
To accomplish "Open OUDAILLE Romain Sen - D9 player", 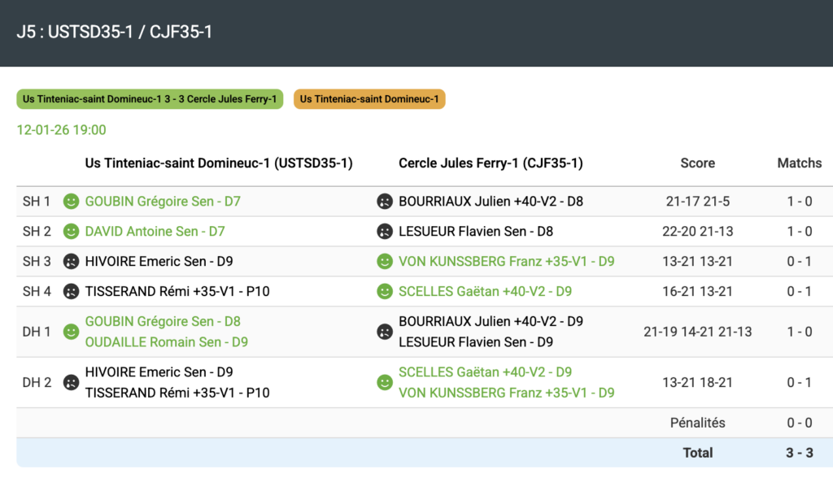I will click(167, 342).
